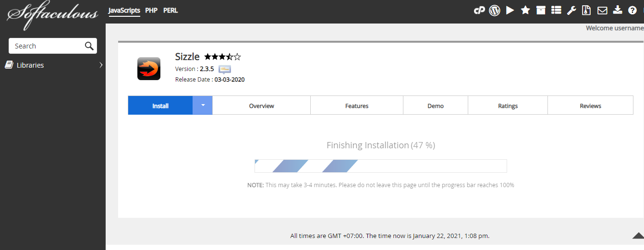Open the archive box installations icon

[x=541, y=10]
